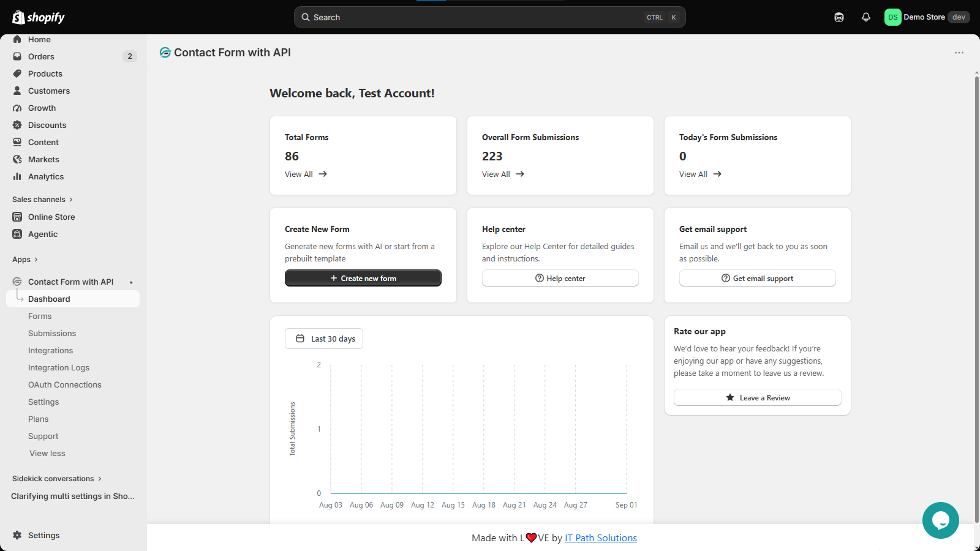Click the Create new form button

[363, 278]
